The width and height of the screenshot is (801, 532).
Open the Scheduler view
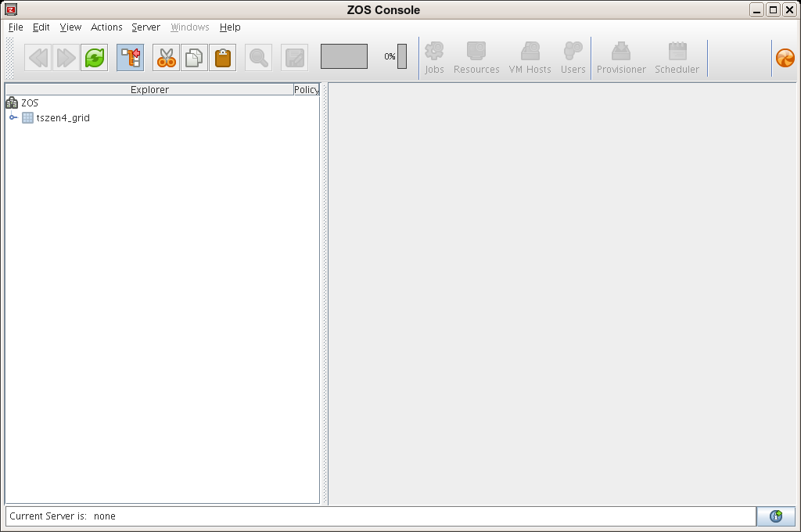click(x=677, y=59)
